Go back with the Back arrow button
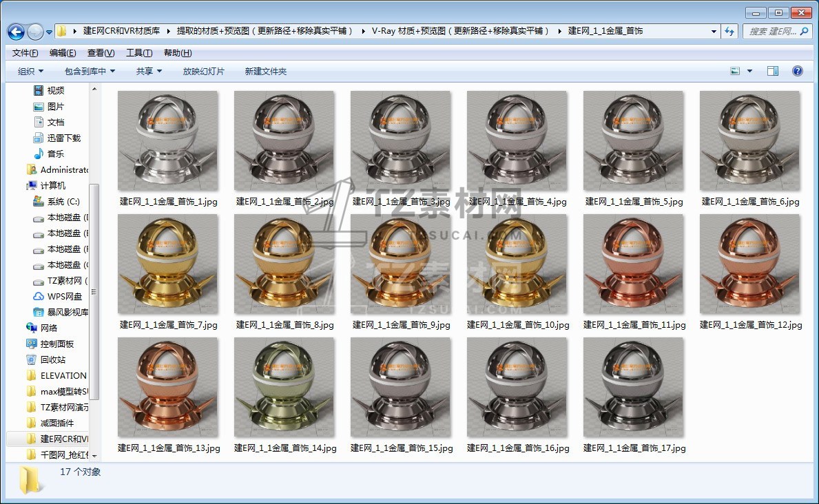The width and height of the screenshot is (819, 504). coord(16,32)
